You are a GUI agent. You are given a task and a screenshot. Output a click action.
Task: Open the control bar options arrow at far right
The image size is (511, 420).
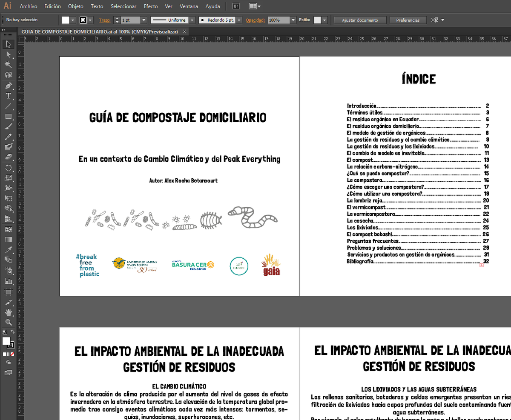443,20
